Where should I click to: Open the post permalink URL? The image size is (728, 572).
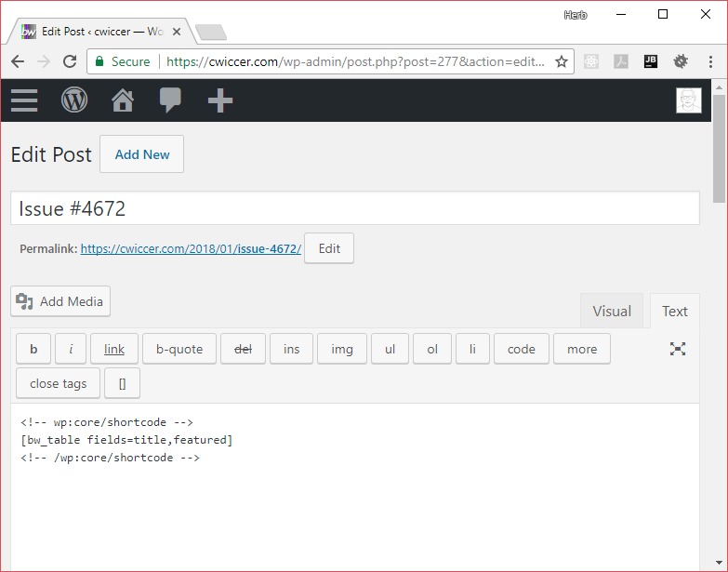tap(191, 249)
